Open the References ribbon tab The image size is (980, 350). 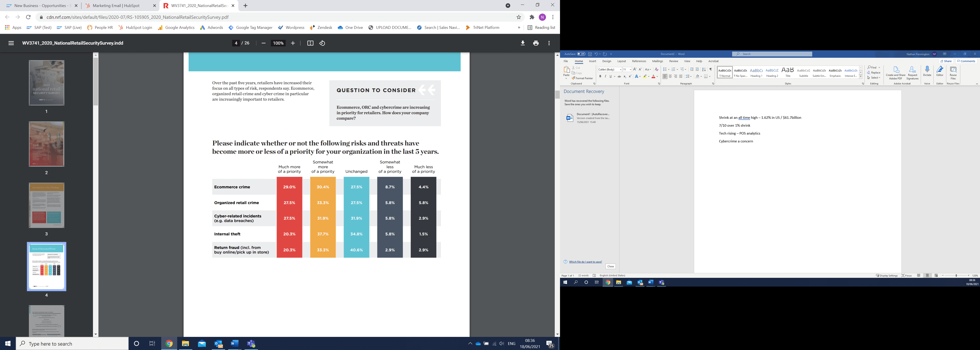[639, 61]
